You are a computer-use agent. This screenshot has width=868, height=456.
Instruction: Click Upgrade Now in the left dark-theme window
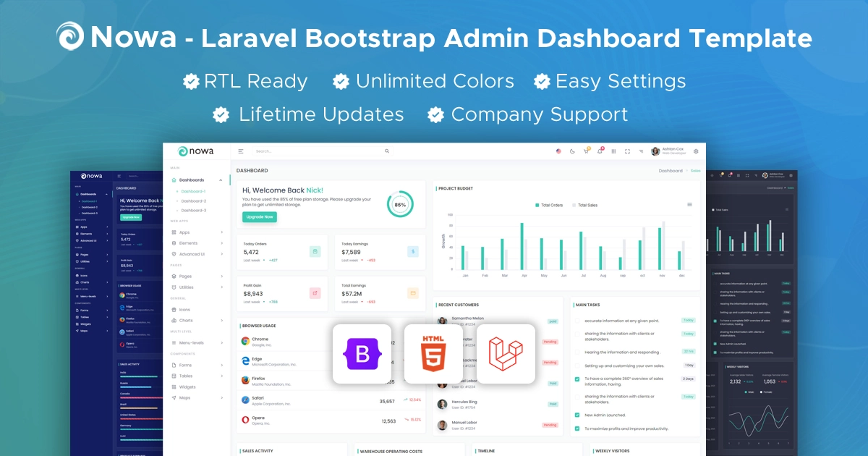(131, 216)
